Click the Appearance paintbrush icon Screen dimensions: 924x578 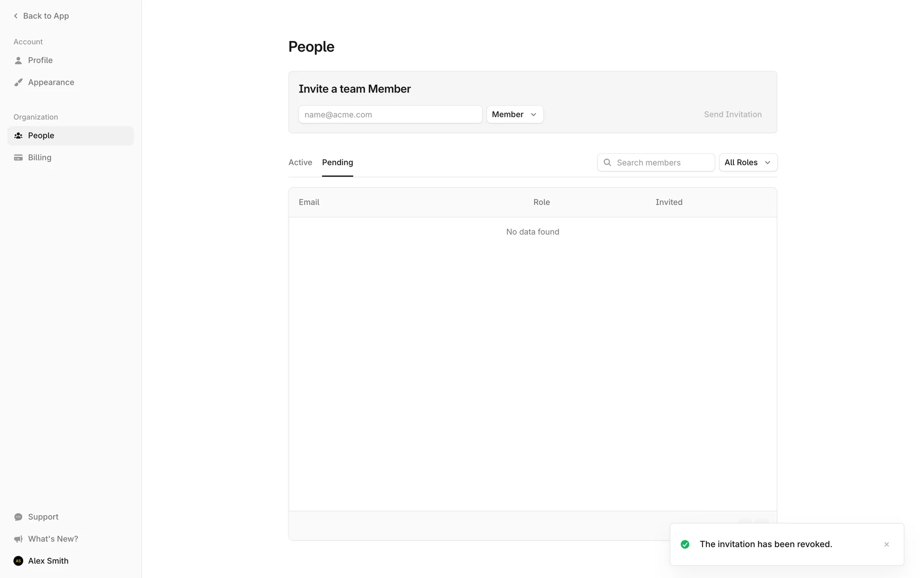18,82
